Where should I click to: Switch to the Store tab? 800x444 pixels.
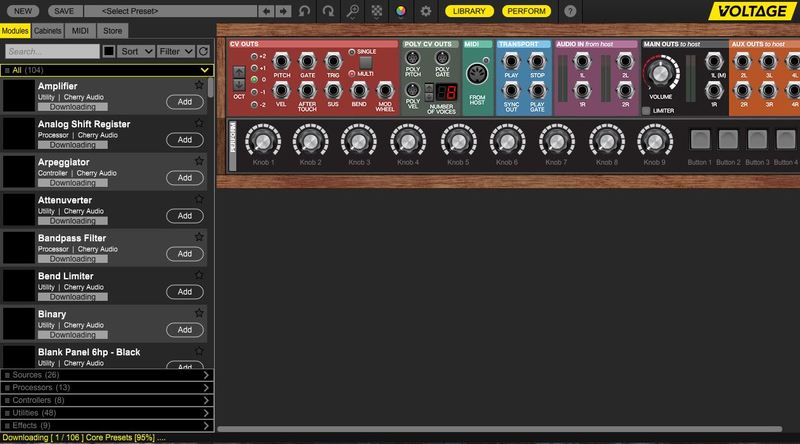[112, 31]
